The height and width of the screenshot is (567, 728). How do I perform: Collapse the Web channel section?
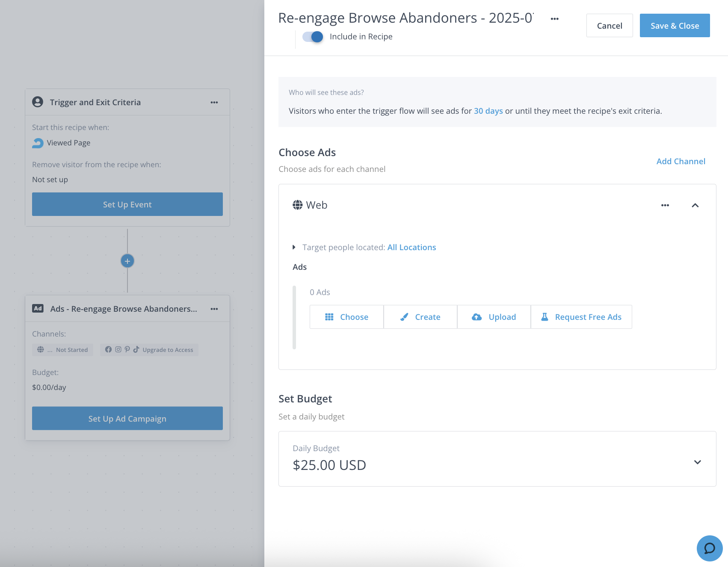pyautogui.click(x=695, y=205)
